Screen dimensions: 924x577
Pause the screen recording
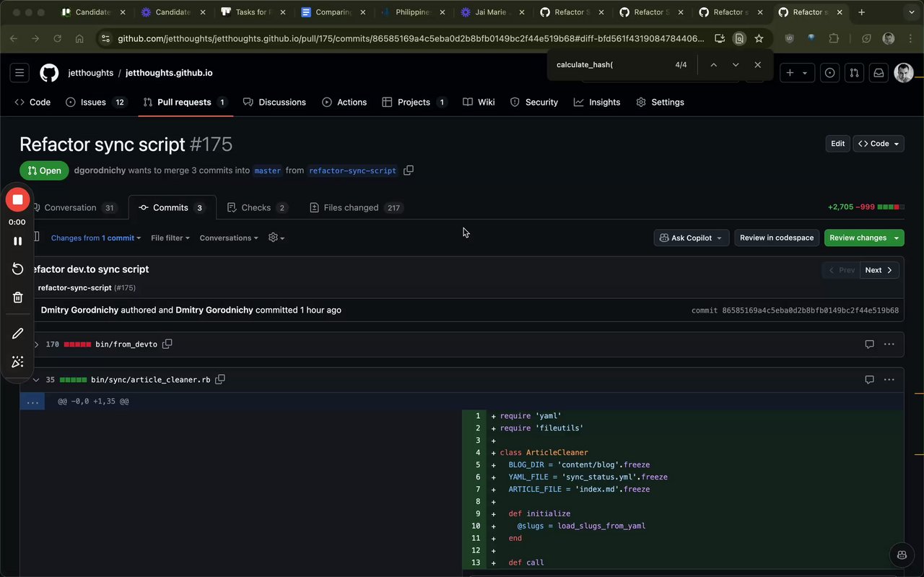point(18,241)
